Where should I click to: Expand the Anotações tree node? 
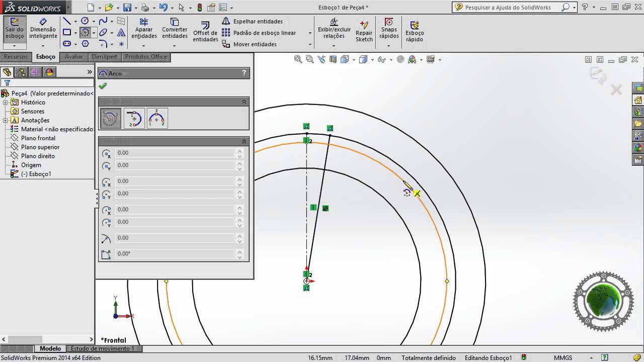(x=6, y=121)
